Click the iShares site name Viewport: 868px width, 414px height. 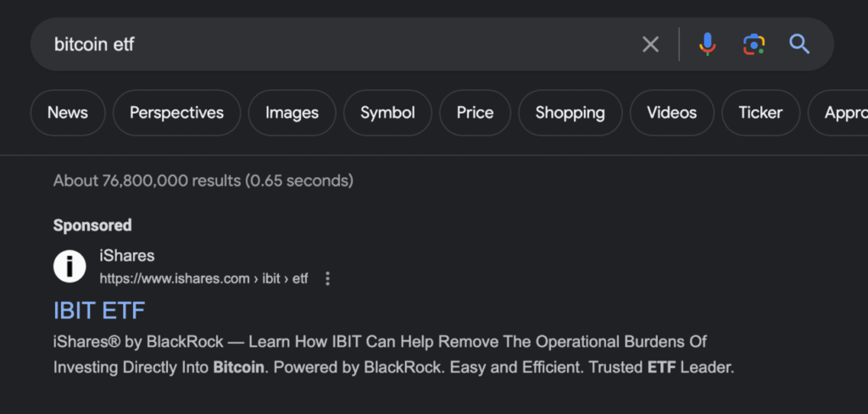click(127, 255)
